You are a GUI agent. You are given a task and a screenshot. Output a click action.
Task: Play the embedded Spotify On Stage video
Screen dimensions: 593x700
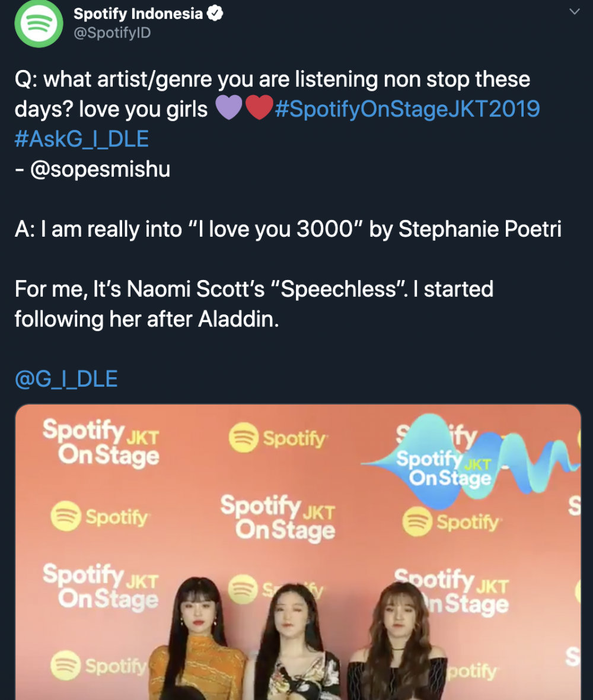[298, 552]
